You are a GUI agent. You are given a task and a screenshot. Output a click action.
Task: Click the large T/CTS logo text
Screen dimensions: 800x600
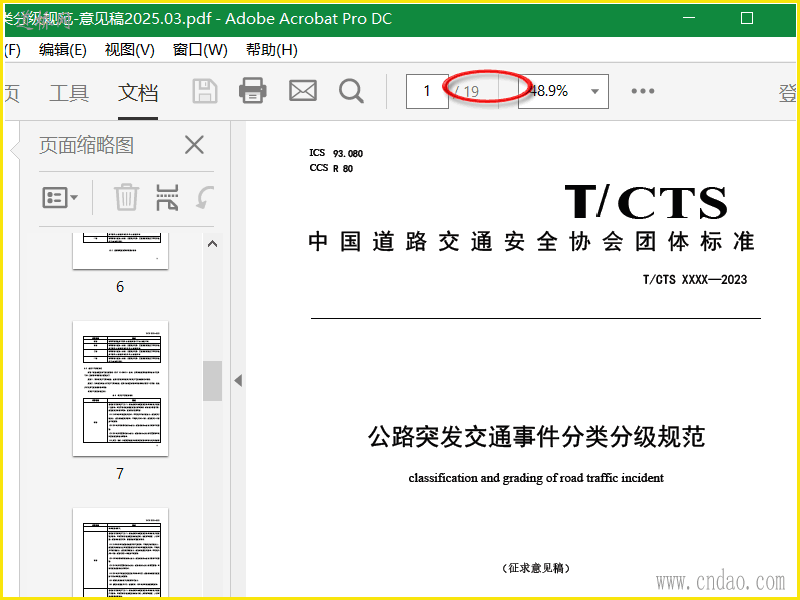point(646,202)
